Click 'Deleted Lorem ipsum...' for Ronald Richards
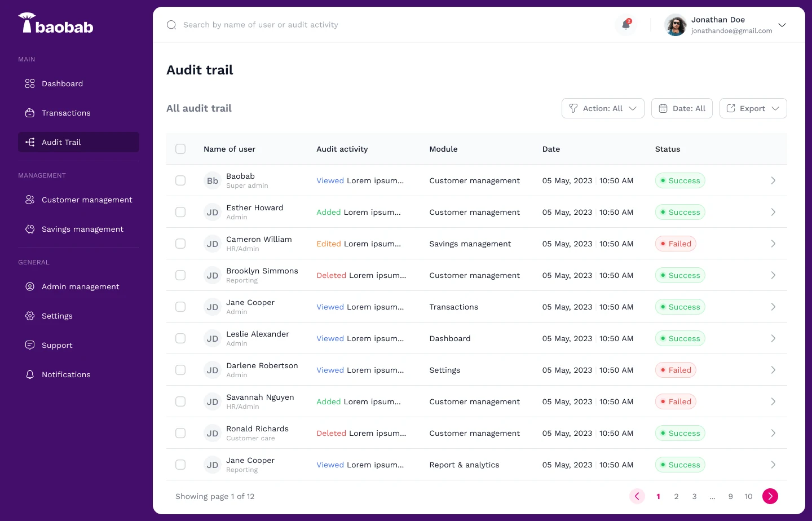The height and width of the screenshot is (521, 812). pyautogui.click(x=361, y=433)
